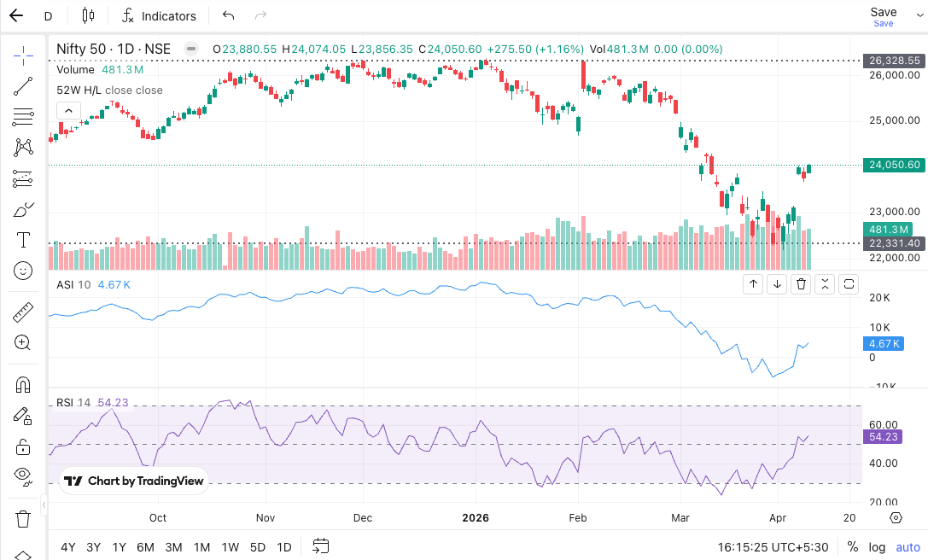Open the D timeframe dropdown
Screen dimensions: 928x560
coord(48,15)
